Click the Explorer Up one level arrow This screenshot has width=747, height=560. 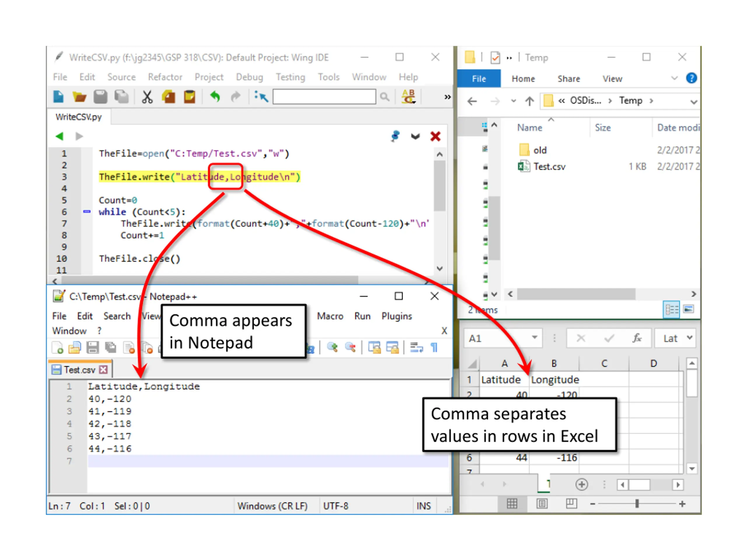pos(530,101)
